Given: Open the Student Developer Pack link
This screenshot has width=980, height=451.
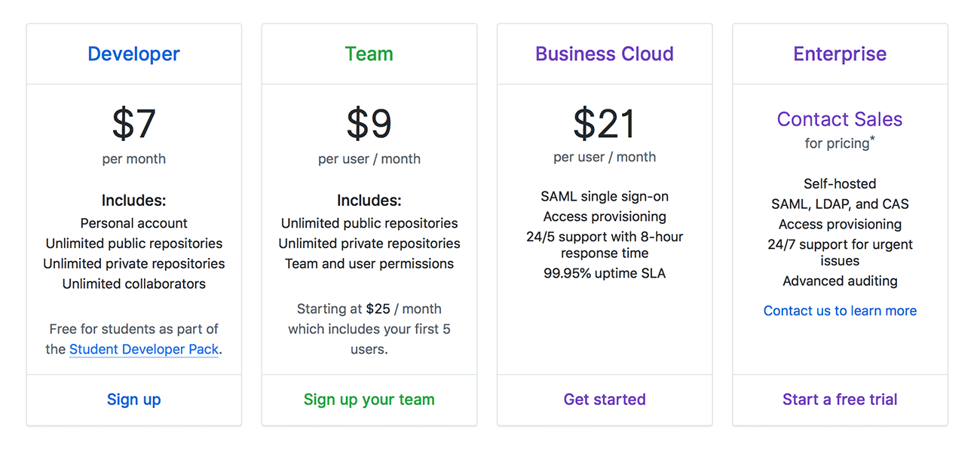Looking at the screenshot, I should click(x=144, y=349).
